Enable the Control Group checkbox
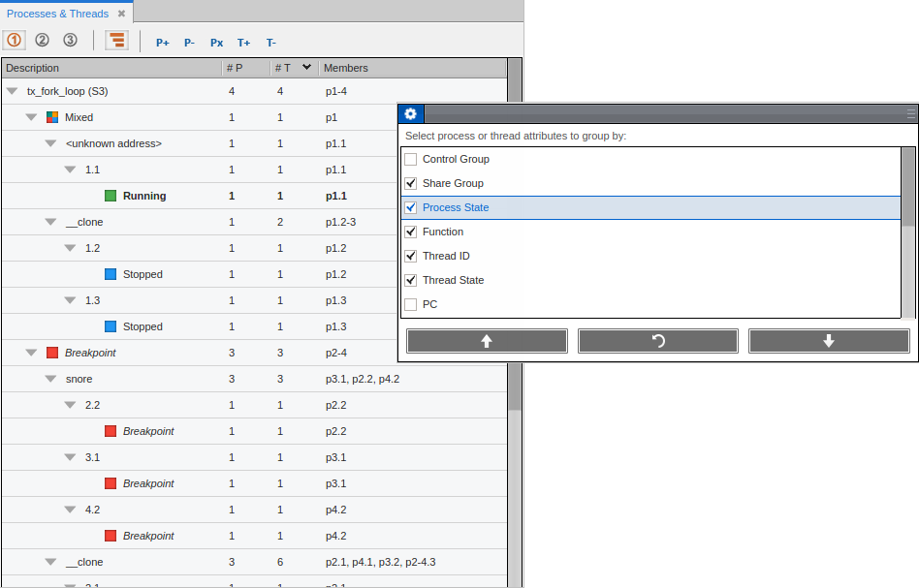The height and width of the screenshot is (588, 919). 411,159
